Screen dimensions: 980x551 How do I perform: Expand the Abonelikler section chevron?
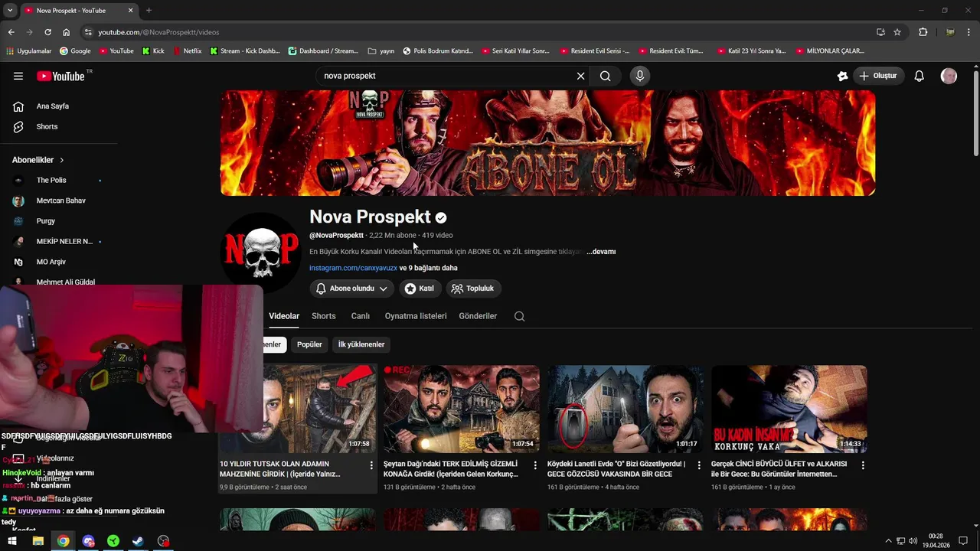pyautogui.click(x=61, y=160)
